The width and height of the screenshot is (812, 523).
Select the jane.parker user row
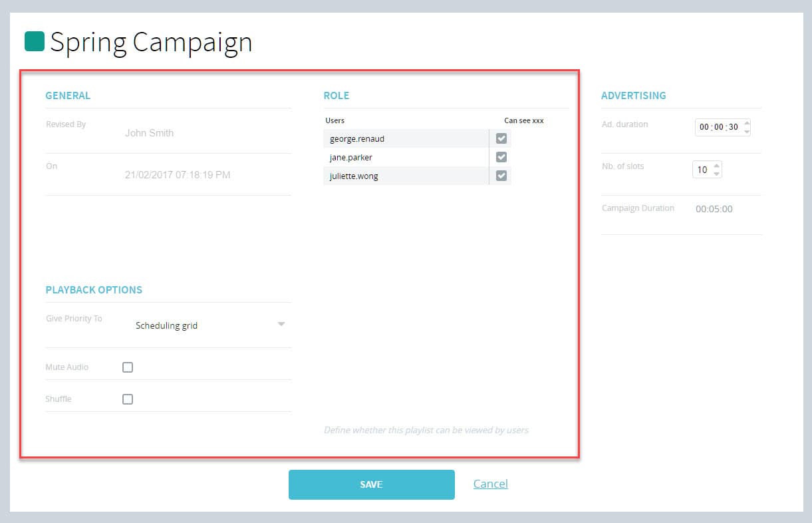[x=417, y=157]
